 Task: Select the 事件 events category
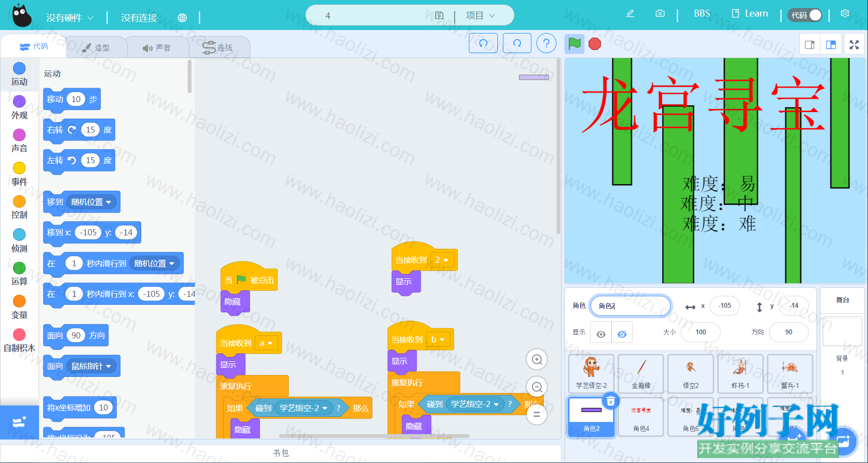19,174
